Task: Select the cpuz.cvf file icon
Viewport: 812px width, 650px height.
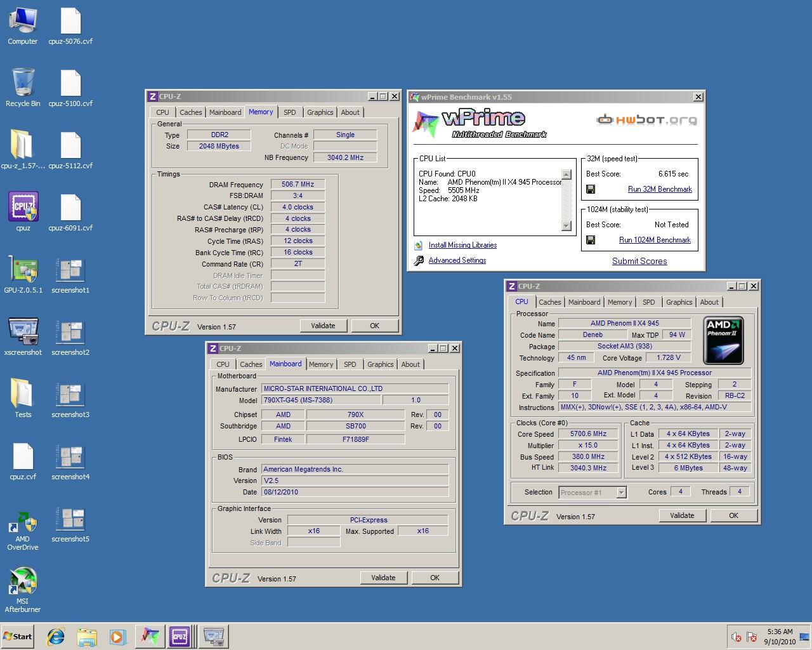Action: (x=23, y=461)
